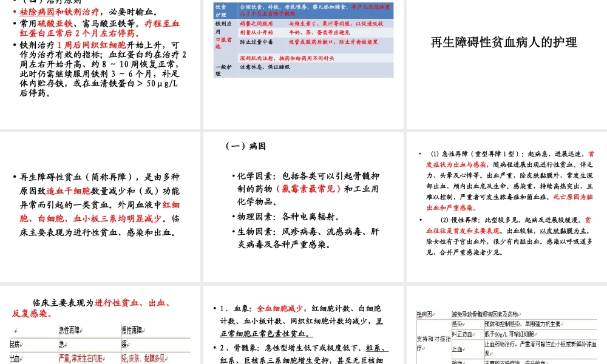The image size is (607, 364).
Task: Click the red phrase 1周后网织红细胞
Action: [92, 45]
